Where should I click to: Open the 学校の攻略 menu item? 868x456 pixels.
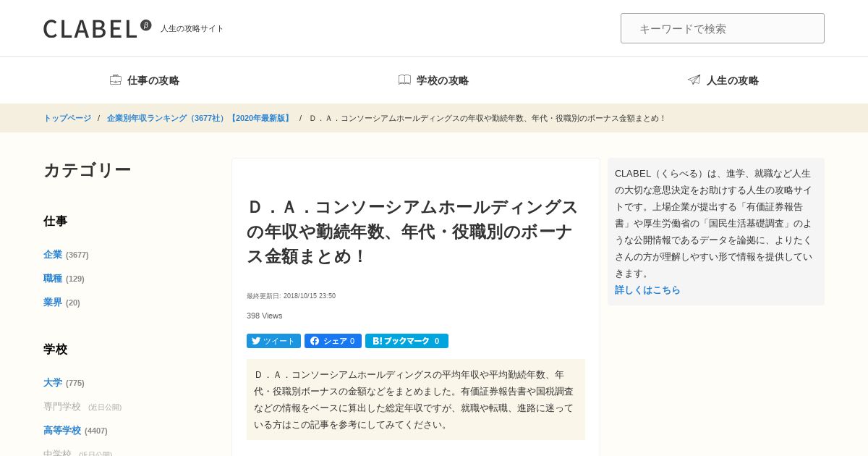tap(433, 80)
